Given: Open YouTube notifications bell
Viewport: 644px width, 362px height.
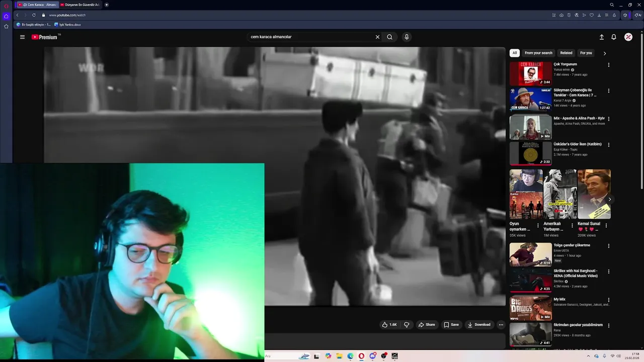Looking at the screenshot, I should (614, 37).
